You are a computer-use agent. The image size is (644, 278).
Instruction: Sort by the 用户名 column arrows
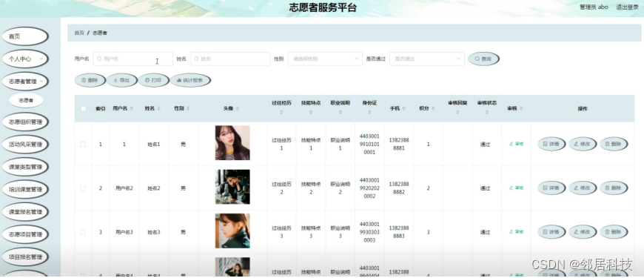pos(132,108)
